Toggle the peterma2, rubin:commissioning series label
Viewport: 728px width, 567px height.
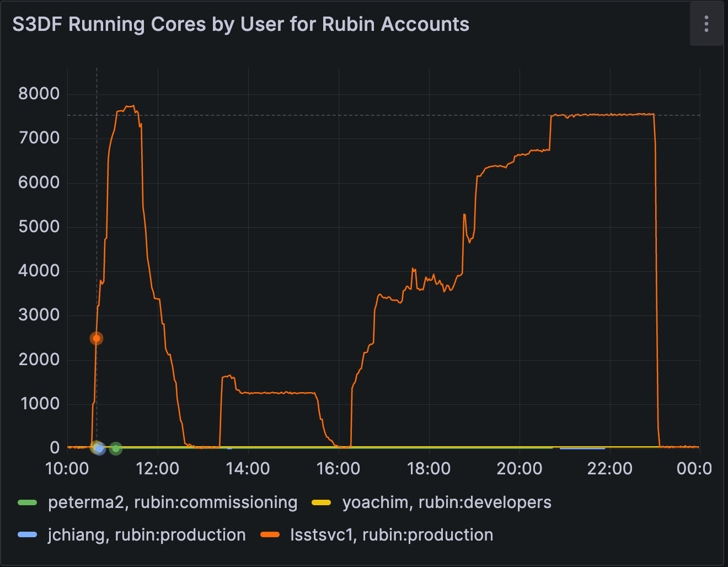172,502
